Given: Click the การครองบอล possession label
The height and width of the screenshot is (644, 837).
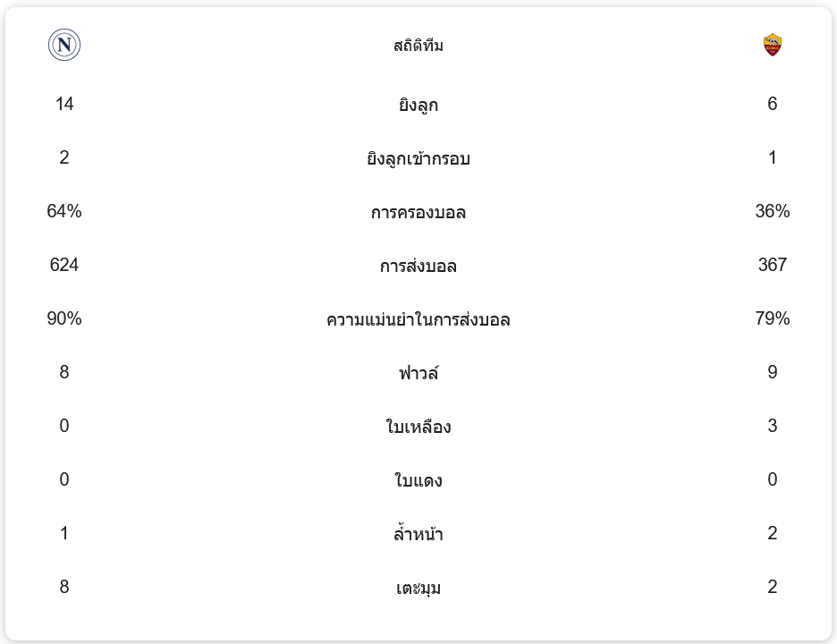Looking at the screenshot, I should tap(418, 212).
